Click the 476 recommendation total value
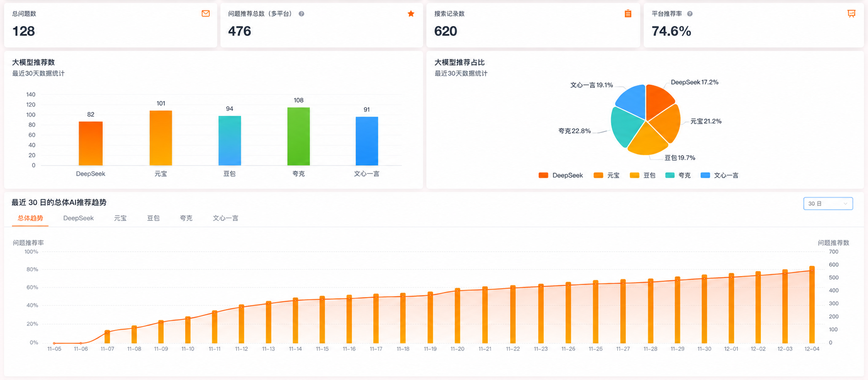Image resolution: width=868 pixels, height=380 pixels. point(240,31)
